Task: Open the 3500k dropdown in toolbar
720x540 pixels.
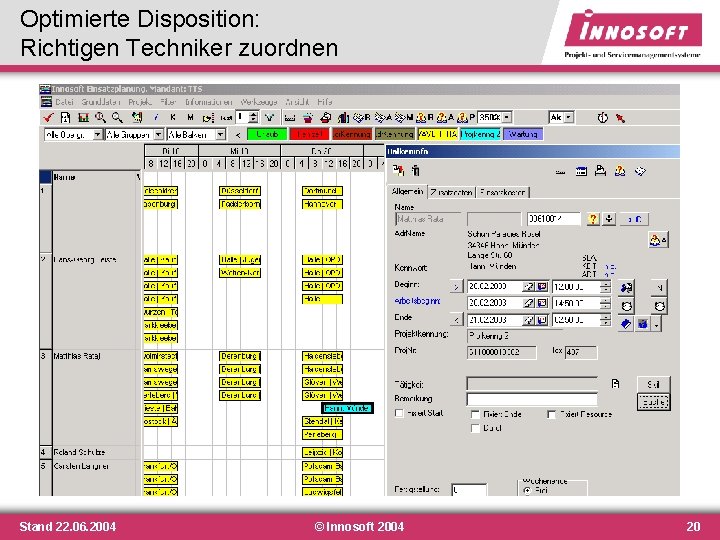Action: [x=506, y=118]
